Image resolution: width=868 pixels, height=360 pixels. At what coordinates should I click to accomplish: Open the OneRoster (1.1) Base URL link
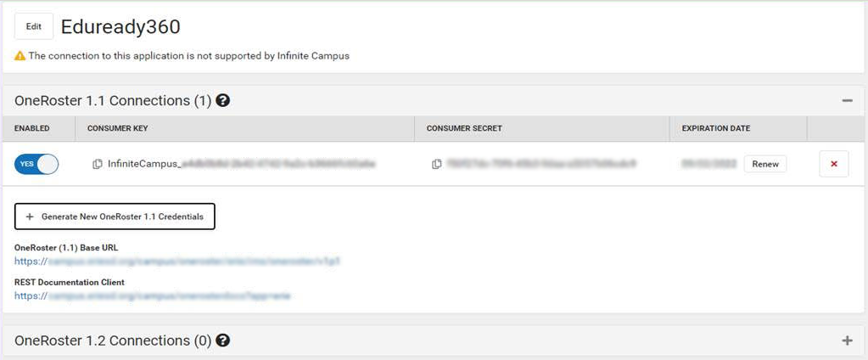177,261
